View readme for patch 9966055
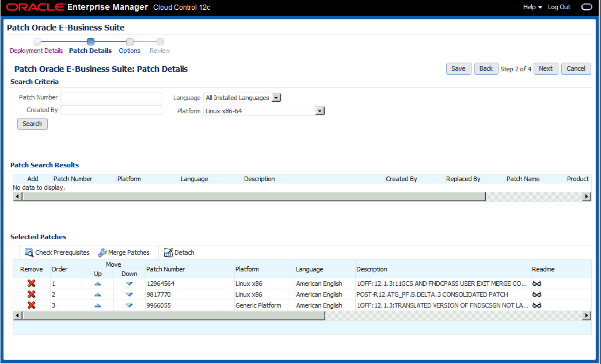The image size is (601, 364). coord(537,305)
